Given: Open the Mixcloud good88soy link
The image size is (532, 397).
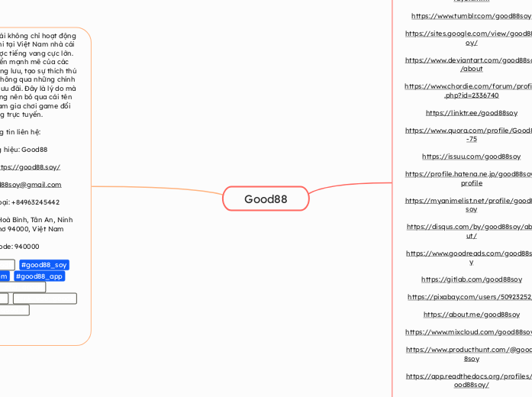Looking at the screenshot, I should coord(469,332).
